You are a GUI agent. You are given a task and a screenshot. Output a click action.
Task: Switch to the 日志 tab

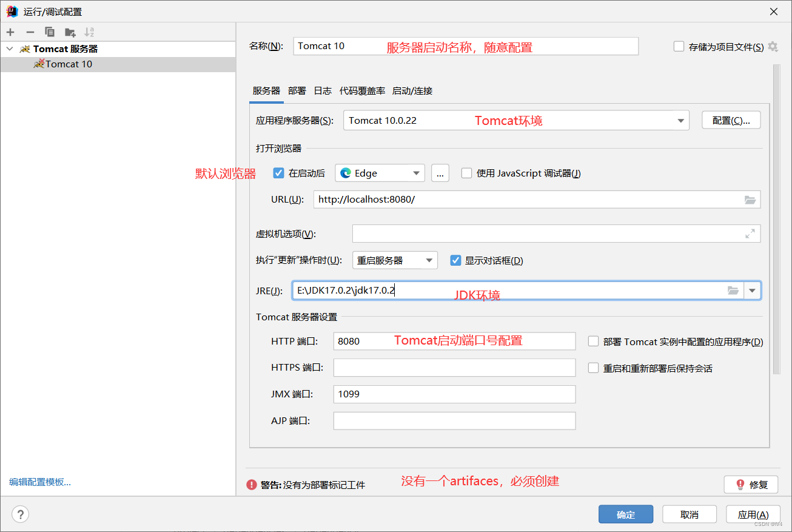click(323, 91)
